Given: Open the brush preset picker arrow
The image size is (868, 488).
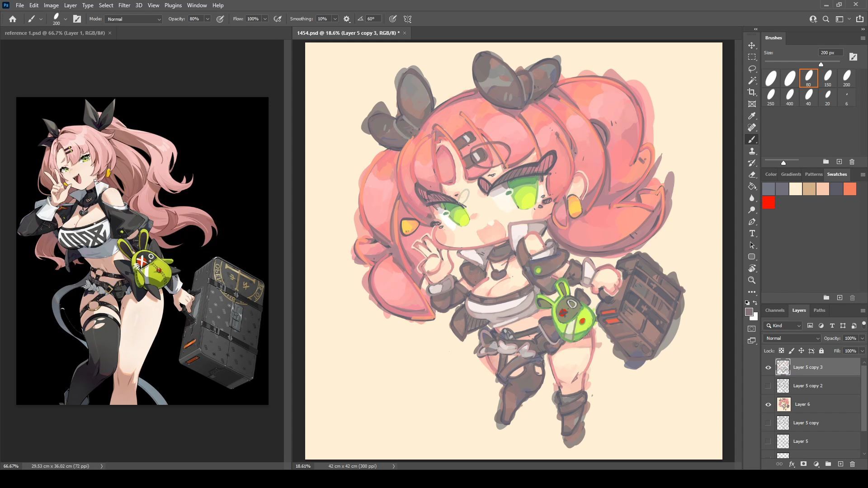Looking at the screenshot, I should point(66,19).
